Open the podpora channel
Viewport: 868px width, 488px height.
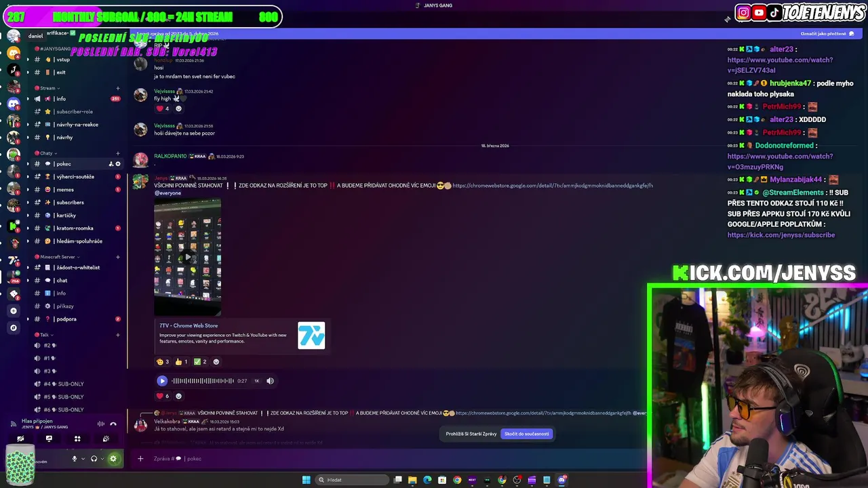(x=77, y=319)
